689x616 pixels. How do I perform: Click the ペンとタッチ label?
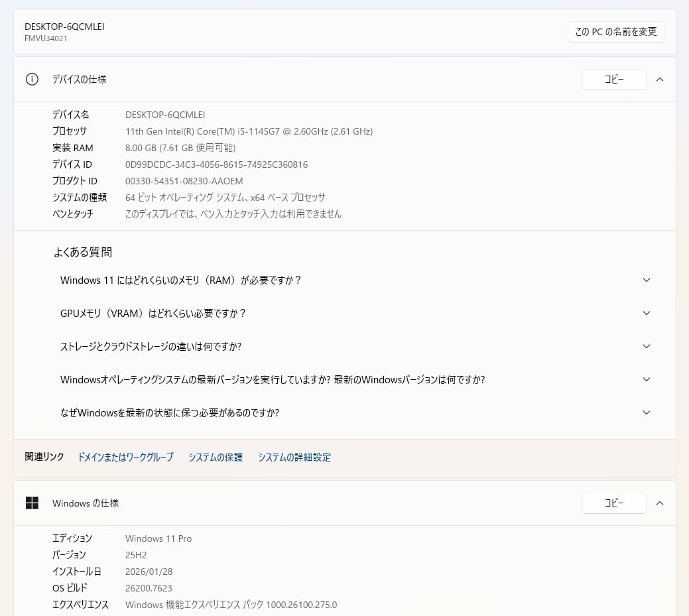click(73, 214)
